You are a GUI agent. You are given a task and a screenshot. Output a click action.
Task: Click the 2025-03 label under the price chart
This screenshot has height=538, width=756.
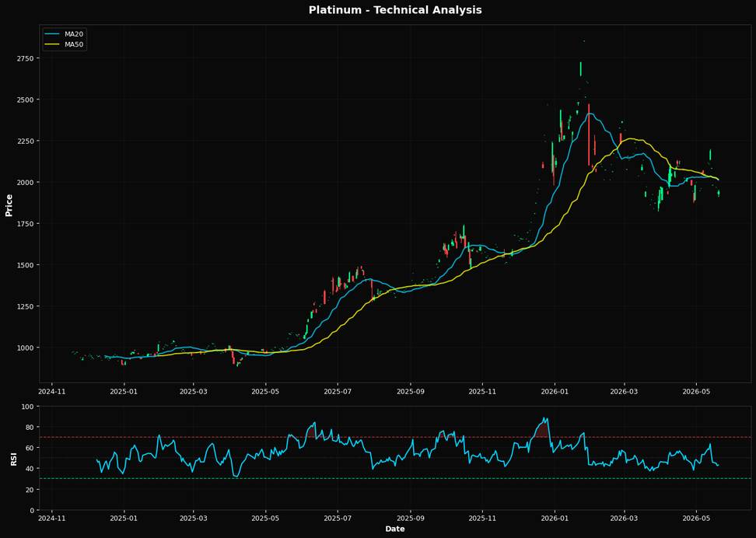pos(194,391)
